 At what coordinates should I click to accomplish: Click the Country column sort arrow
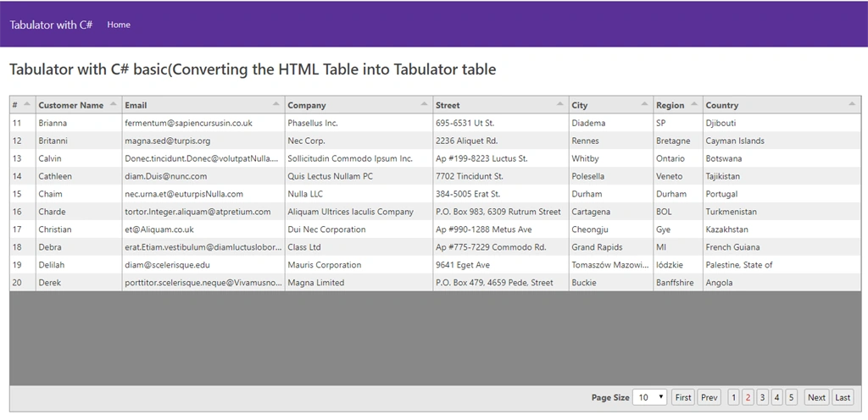tap(852, 104)
